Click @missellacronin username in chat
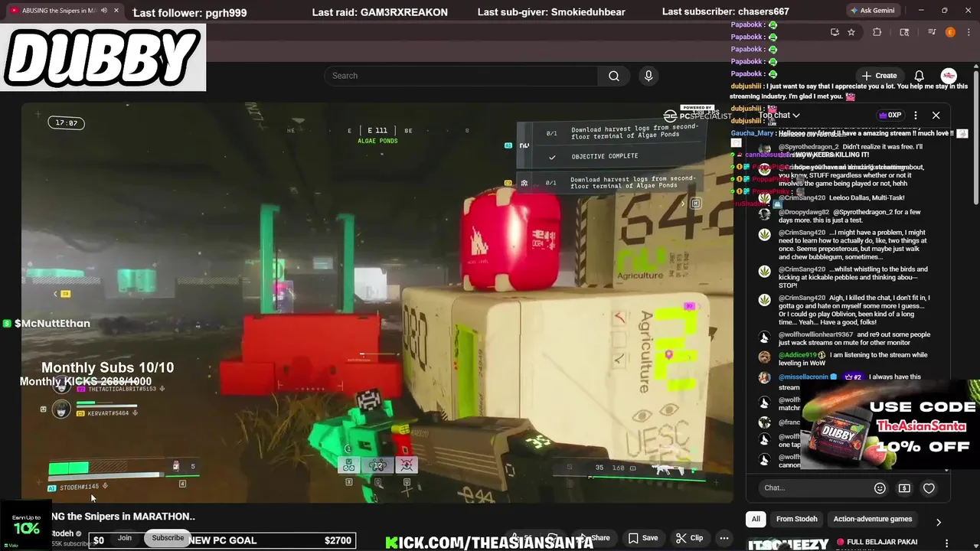 (804, 377)
